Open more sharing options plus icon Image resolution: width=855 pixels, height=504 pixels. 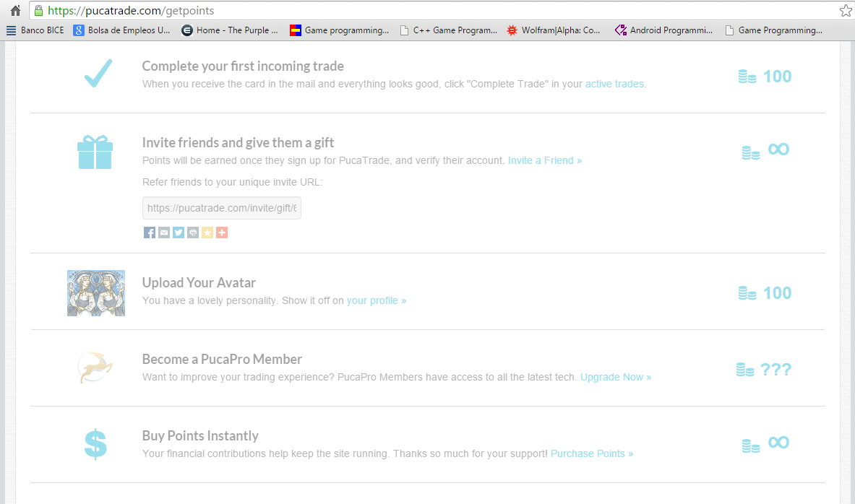(222, 233)
